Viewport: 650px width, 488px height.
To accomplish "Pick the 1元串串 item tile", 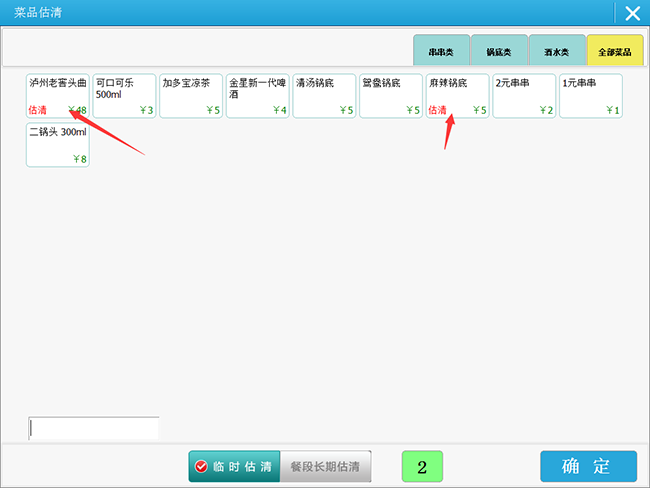I will 591,96.
